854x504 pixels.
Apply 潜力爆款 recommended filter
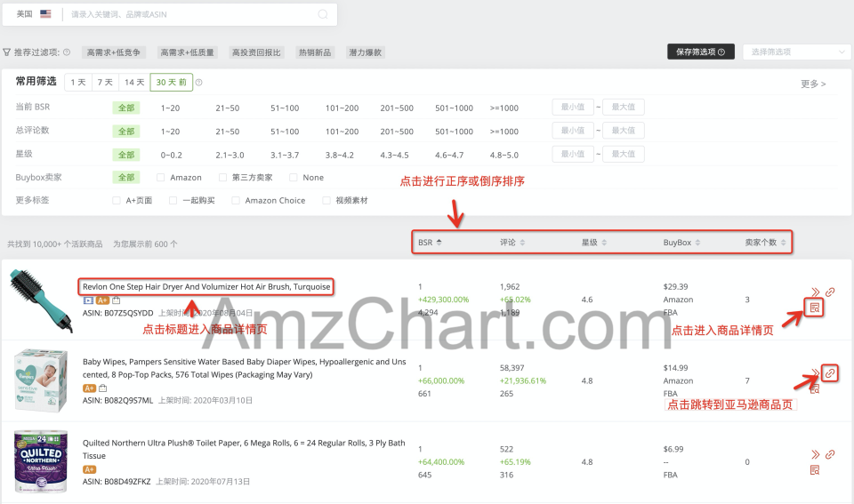366,52
